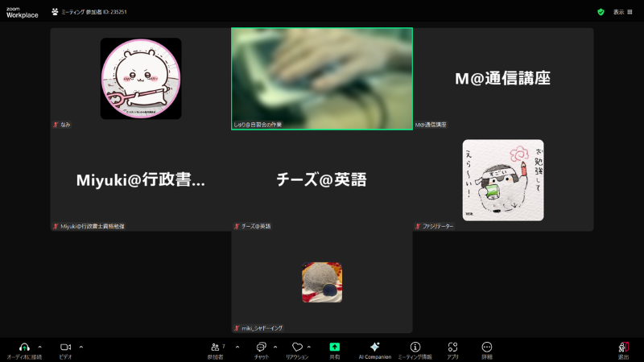The image size is (644, 362).
Task: Click the green encryption shield icon
Action: 601,12
